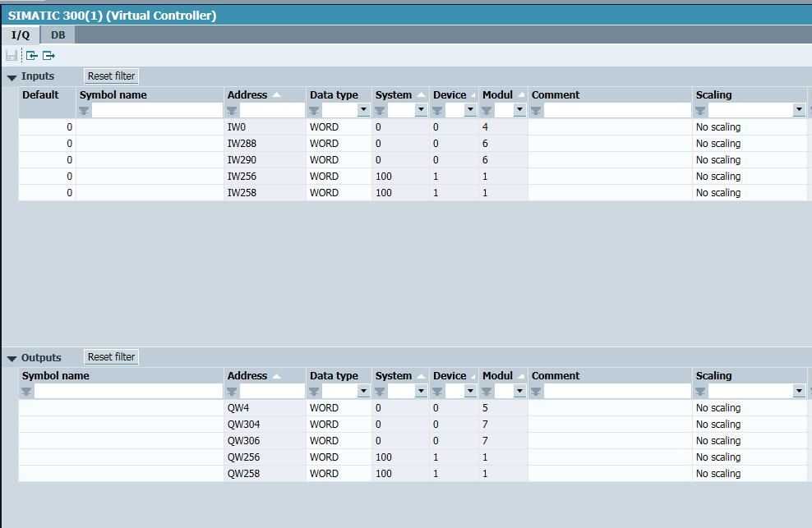Collapse the Outputs section
The width and height of the screenshot is (812, 528).
[x=12, y=358]
